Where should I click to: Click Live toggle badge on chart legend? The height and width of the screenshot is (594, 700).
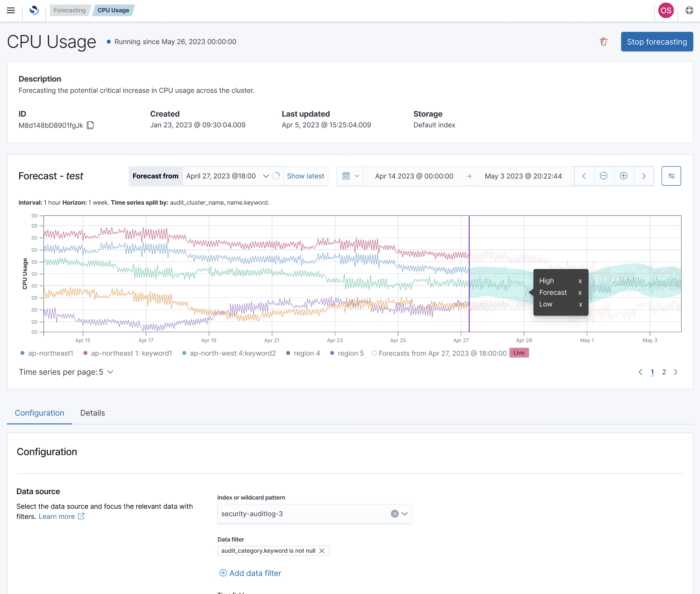click(518, 352)
